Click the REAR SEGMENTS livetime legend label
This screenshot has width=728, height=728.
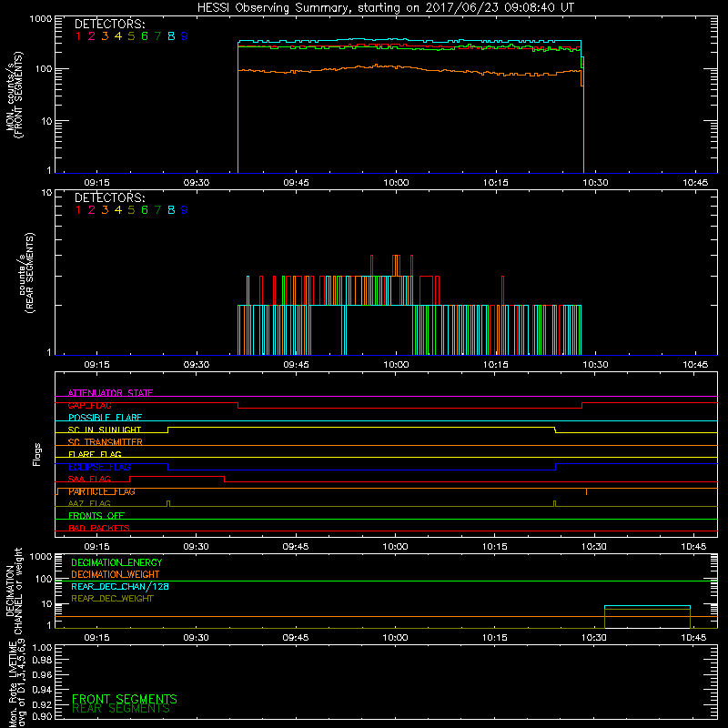pos(121,709)
